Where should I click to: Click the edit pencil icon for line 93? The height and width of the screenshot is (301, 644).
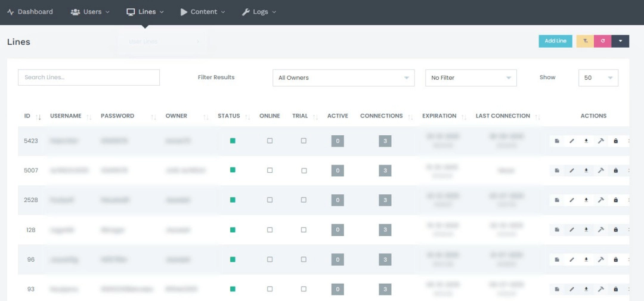point(572,290)
